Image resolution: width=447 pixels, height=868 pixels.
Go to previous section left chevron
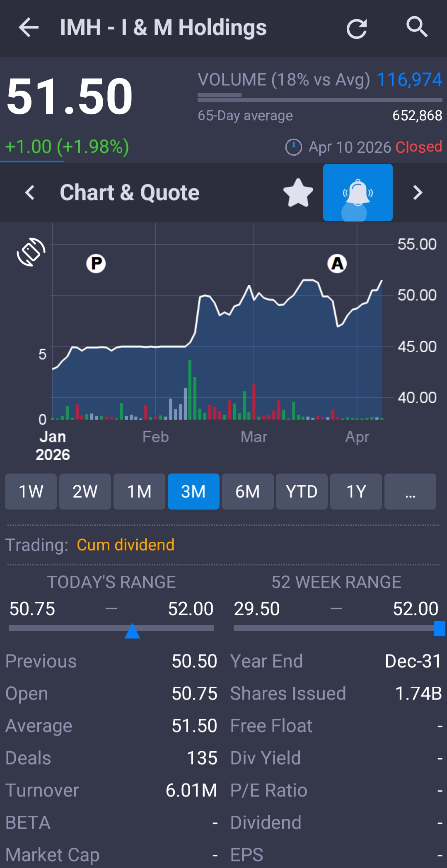tap(30, 193)
